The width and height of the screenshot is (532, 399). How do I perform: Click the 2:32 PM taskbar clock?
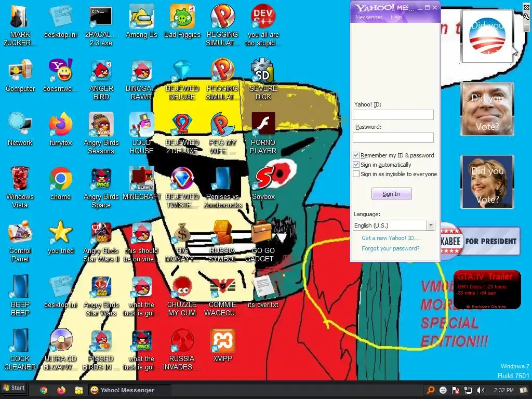tap(504, 390)
